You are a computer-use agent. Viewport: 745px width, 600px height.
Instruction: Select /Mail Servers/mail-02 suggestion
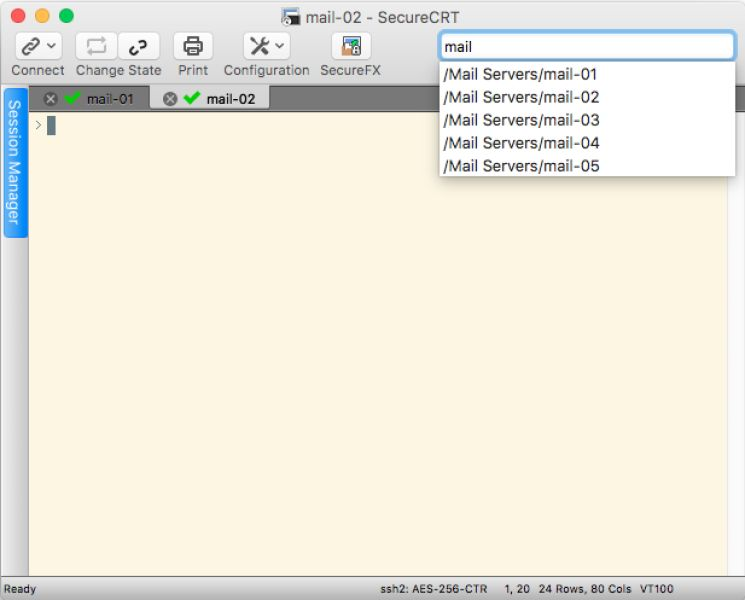click(587, 97)
